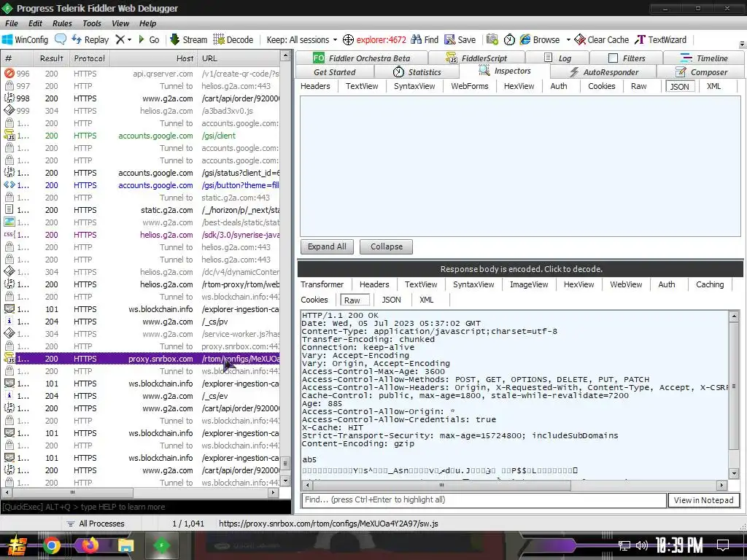Open the Log tab

click(557, 58)
